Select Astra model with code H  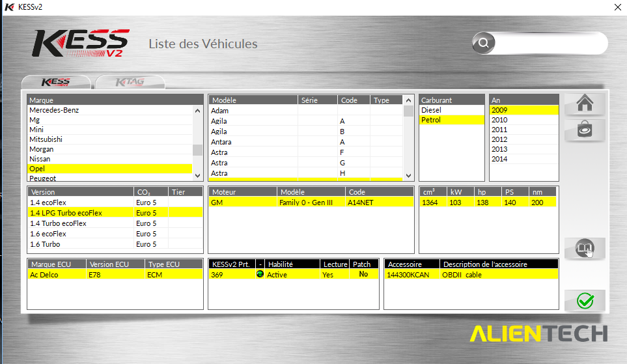[x=305, y=173]
